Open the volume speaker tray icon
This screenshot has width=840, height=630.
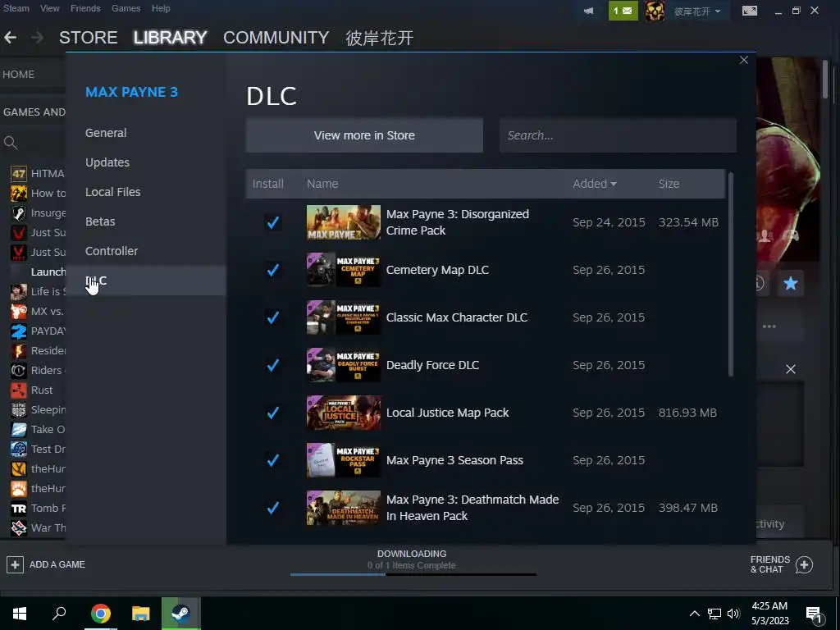(x=733, y=614)
